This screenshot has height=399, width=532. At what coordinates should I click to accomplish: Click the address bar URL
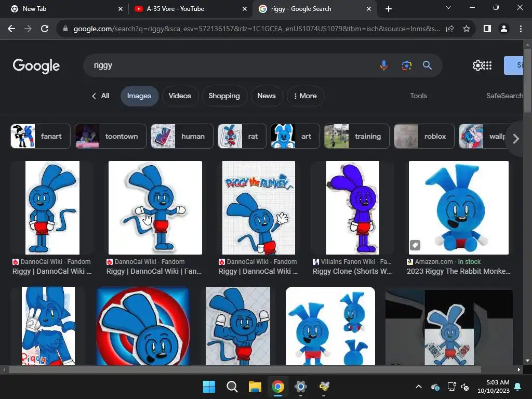(257, 29)
